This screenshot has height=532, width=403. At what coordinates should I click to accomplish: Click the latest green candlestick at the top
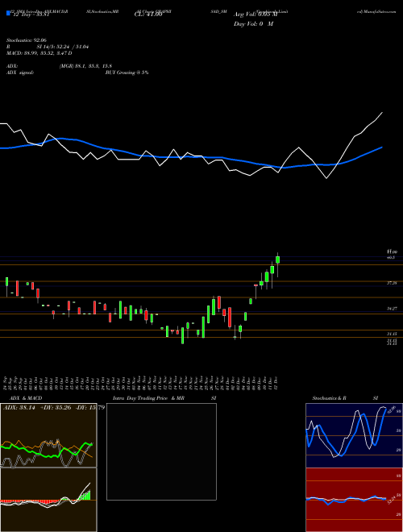pyautogui.click(x=278, y=260)
